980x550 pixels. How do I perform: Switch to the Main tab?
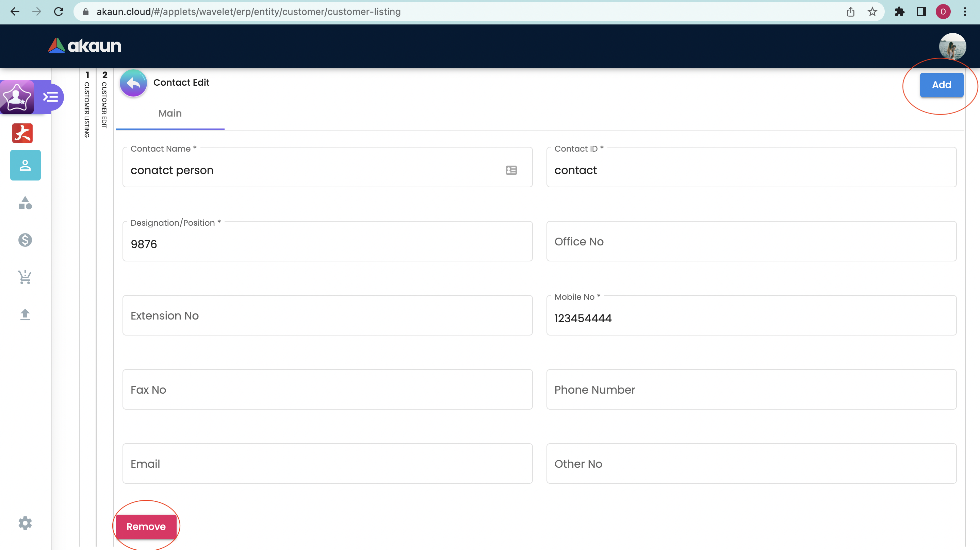pyautogui.click(x=170, y=113)
